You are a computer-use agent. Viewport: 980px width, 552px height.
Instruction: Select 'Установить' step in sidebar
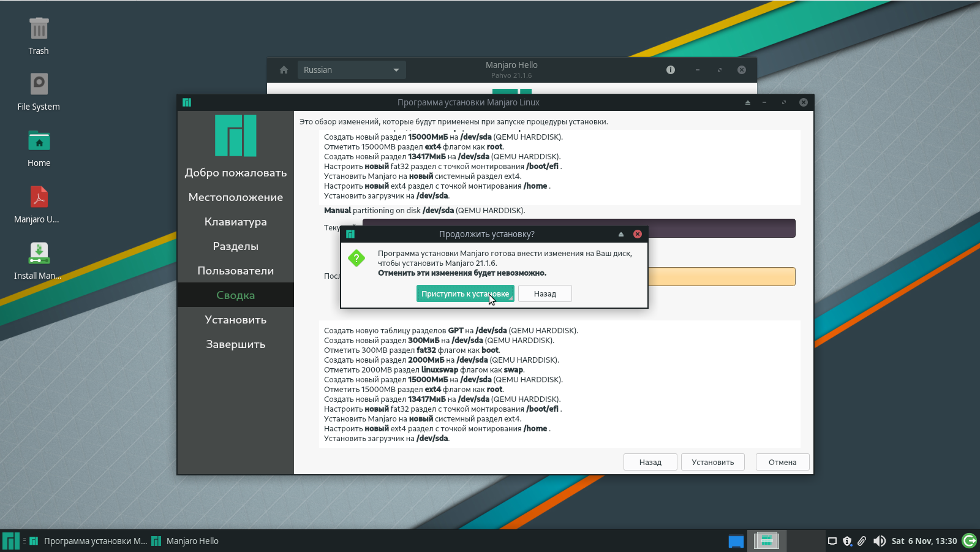[236, 320]
